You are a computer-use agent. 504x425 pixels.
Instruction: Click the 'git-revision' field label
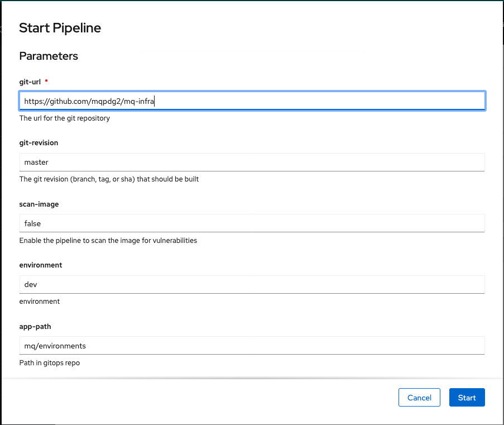click(39, 143)
